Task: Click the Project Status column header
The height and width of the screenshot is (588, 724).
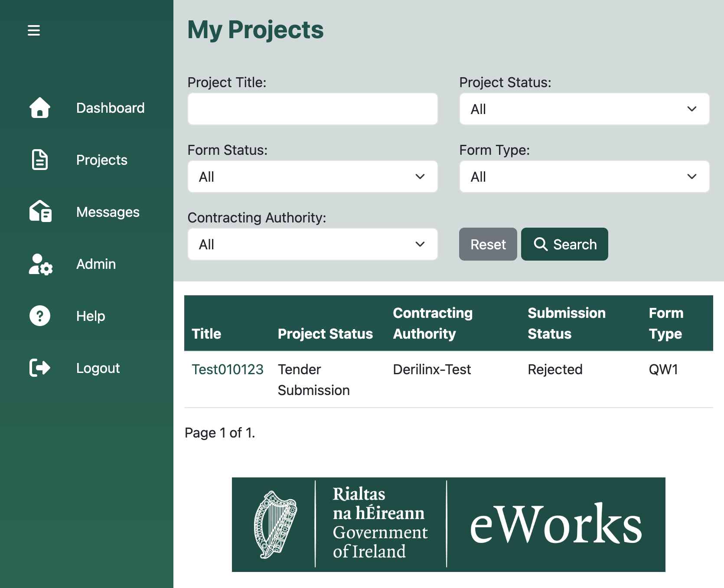Action: coord(325,333)
